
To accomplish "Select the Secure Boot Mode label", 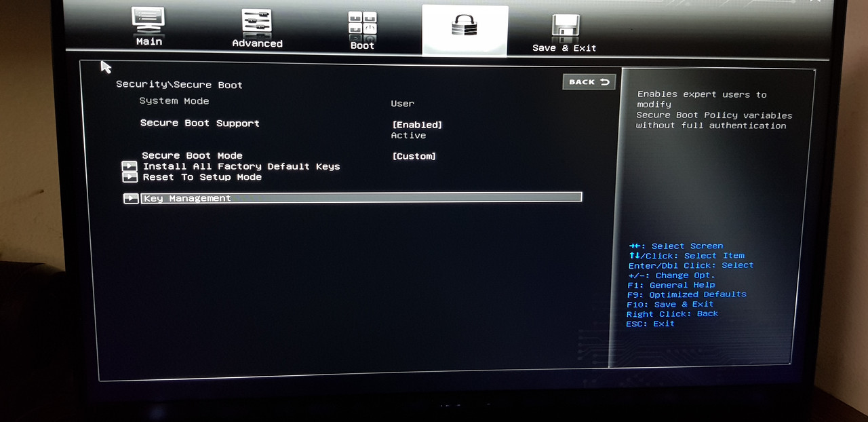I will tap(192, 155).
